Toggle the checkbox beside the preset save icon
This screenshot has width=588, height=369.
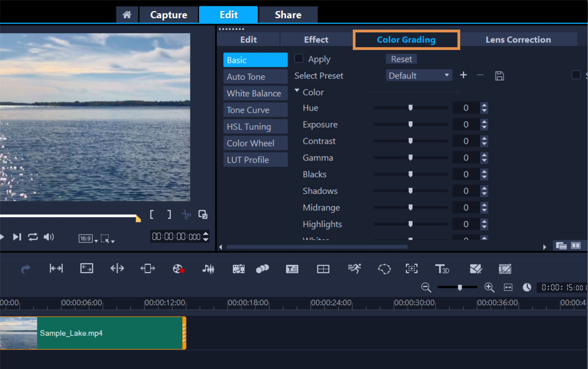tap(576, 75)
